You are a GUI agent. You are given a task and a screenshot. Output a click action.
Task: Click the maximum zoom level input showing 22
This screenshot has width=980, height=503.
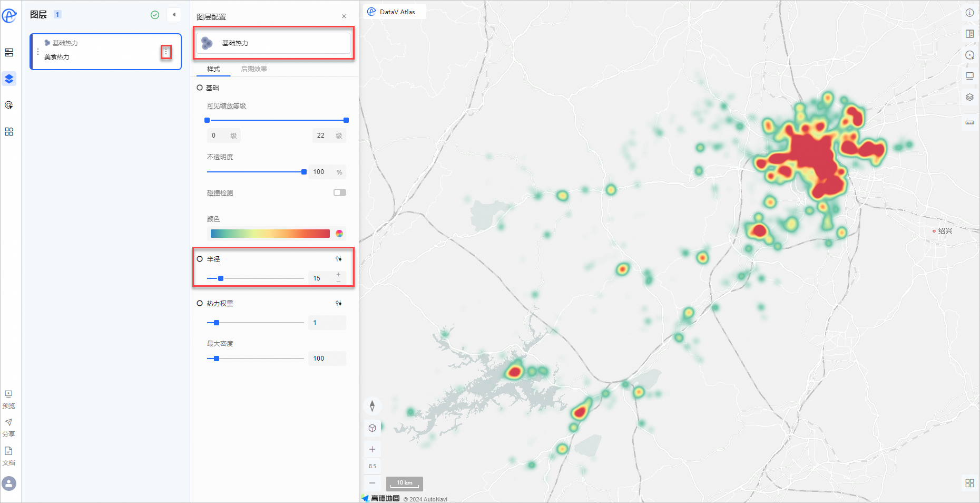click(329, 136)
